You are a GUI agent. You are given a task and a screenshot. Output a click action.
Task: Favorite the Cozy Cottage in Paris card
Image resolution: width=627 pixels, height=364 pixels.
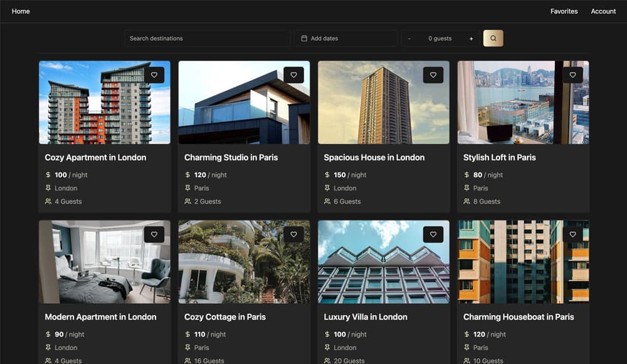pyautogui.click(x=293, y=235)
